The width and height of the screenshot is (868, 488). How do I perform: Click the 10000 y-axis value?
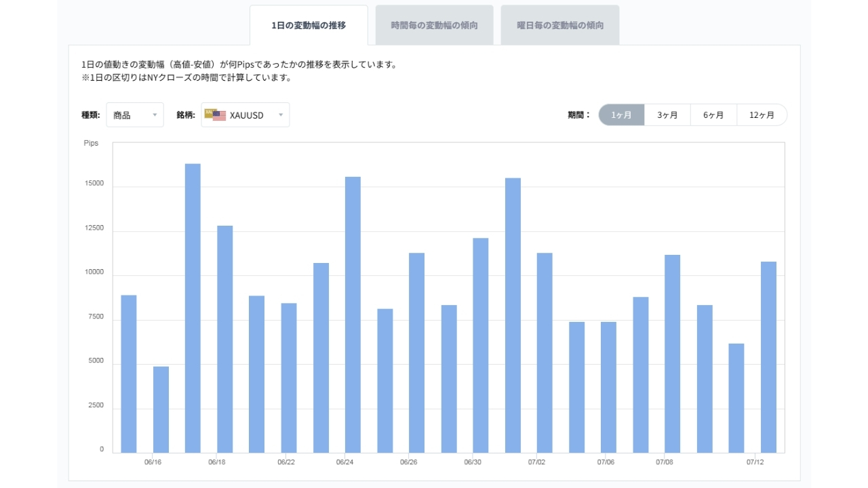click(94, 272)
